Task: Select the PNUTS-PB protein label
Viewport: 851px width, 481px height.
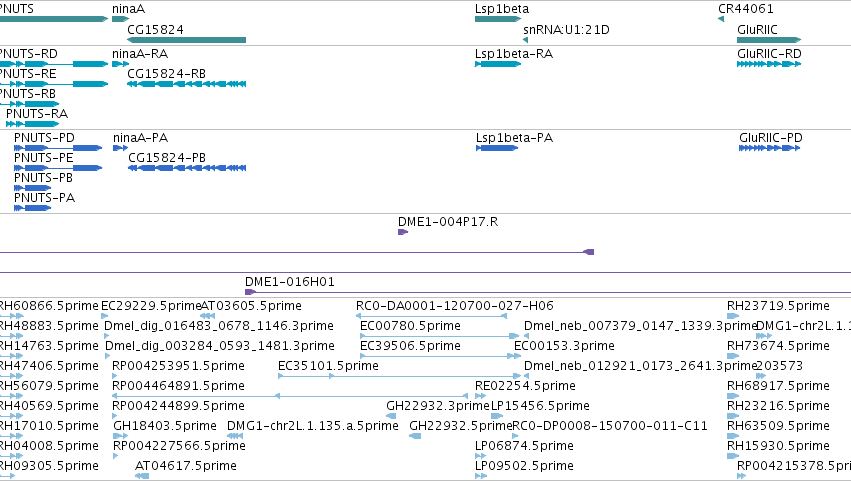Action: (x=43, y=178)
